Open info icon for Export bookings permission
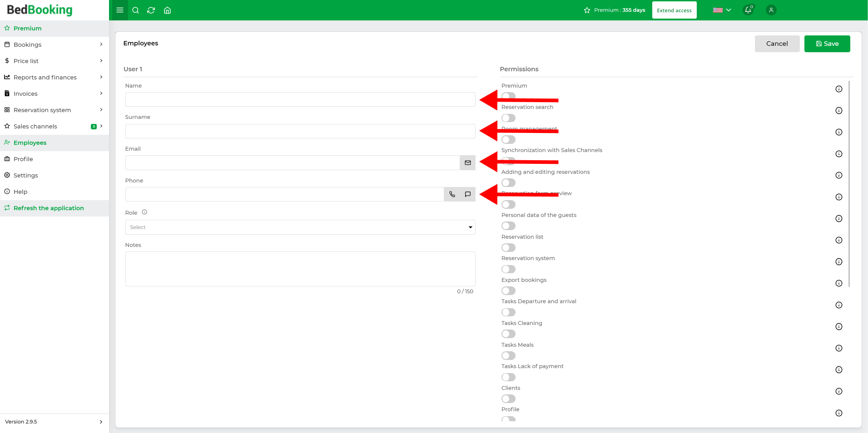The image size is (868, 433). click(839, 283)
